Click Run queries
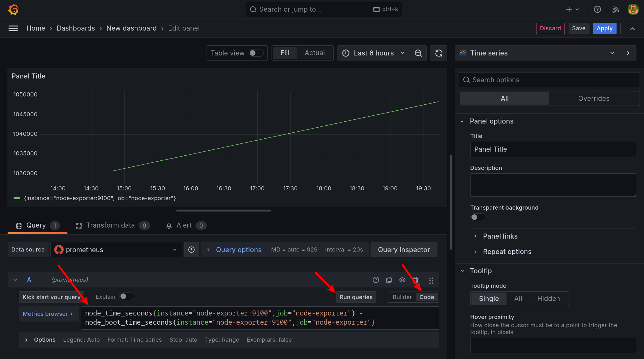This screenshot has height=359, width=644. click(356, 297)
